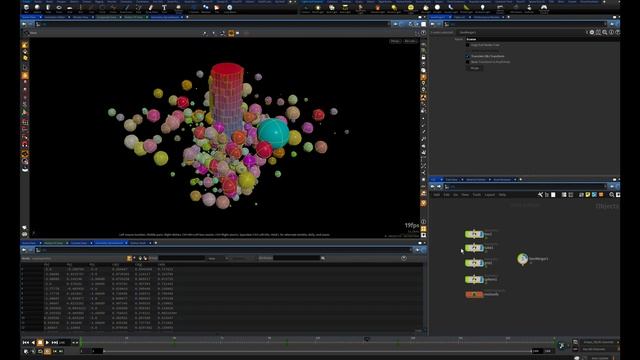
Task: Select the Metaball shelf tool
Action: point(206,8)
